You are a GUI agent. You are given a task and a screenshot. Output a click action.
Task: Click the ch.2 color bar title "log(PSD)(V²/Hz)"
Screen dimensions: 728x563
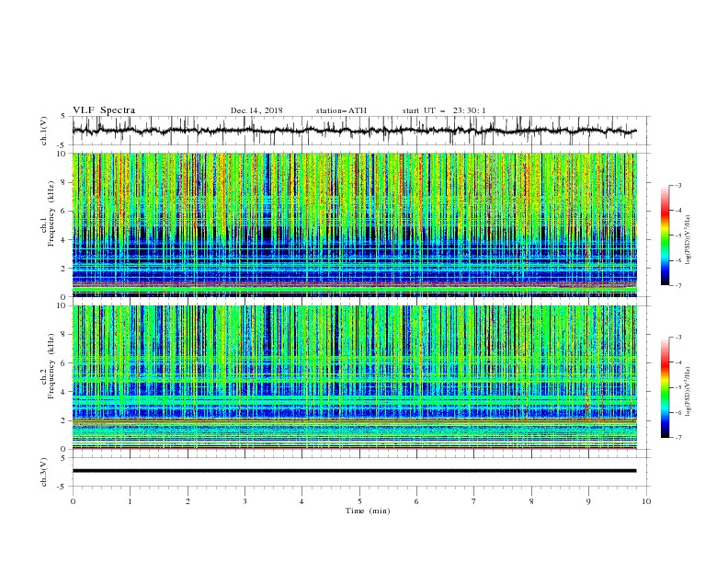point(689,392)
